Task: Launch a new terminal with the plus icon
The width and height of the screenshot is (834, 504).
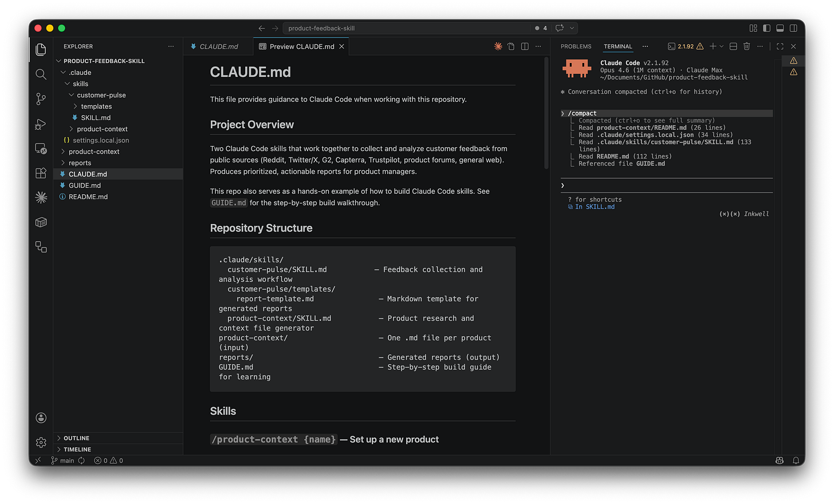Action: [712, 46]
